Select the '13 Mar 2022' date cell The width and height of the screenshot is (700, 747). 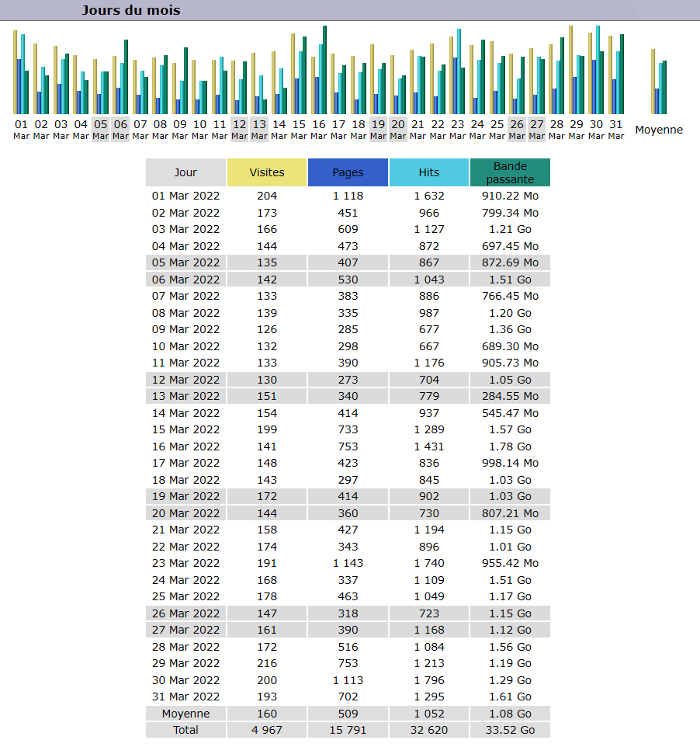click(185, 396)
